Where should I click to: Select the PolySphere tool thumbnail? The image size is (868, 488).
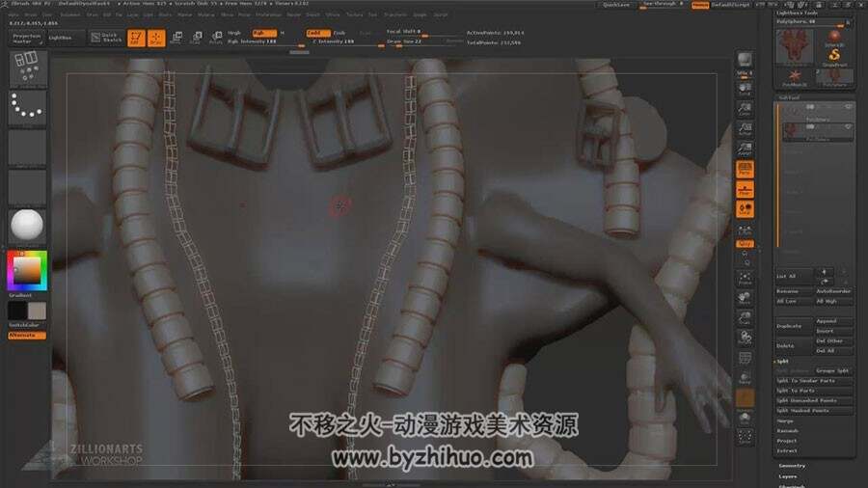[834, 78]
